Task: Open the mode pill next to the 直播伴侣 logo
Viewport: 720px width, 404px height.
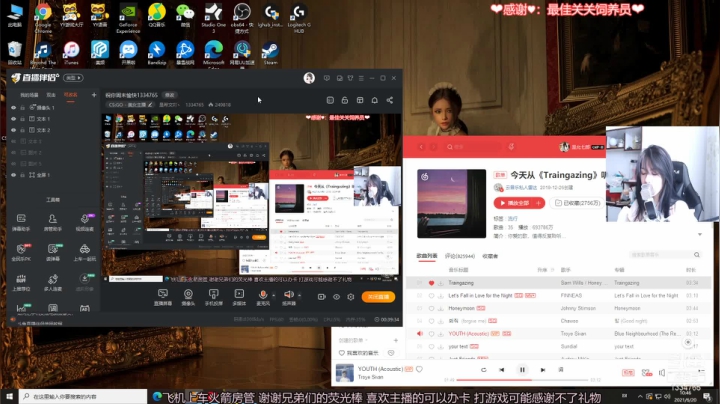Action: (73, 78)
